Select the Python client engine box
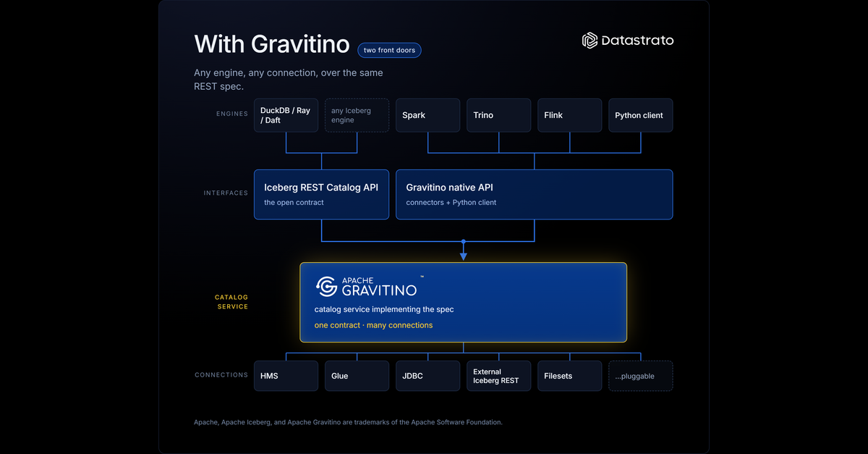 pos(641,115)
